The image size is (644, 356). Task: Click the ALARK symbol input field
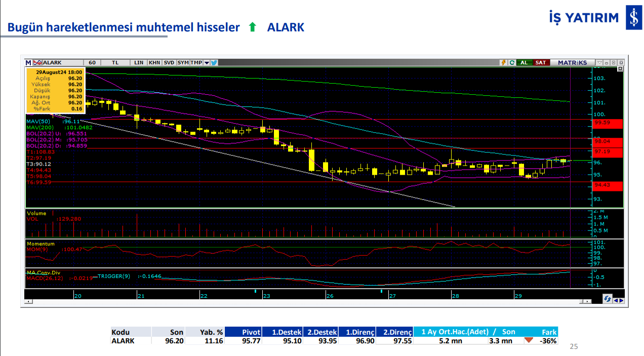click(x=61, y=63)
